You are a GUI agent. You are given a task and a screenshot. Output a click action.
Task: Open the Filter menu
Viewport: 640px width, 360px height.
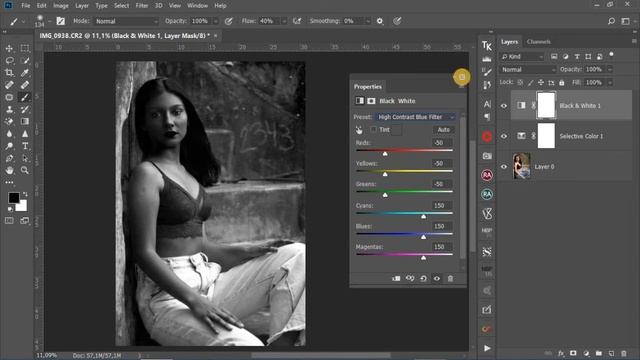coord(142,6)
